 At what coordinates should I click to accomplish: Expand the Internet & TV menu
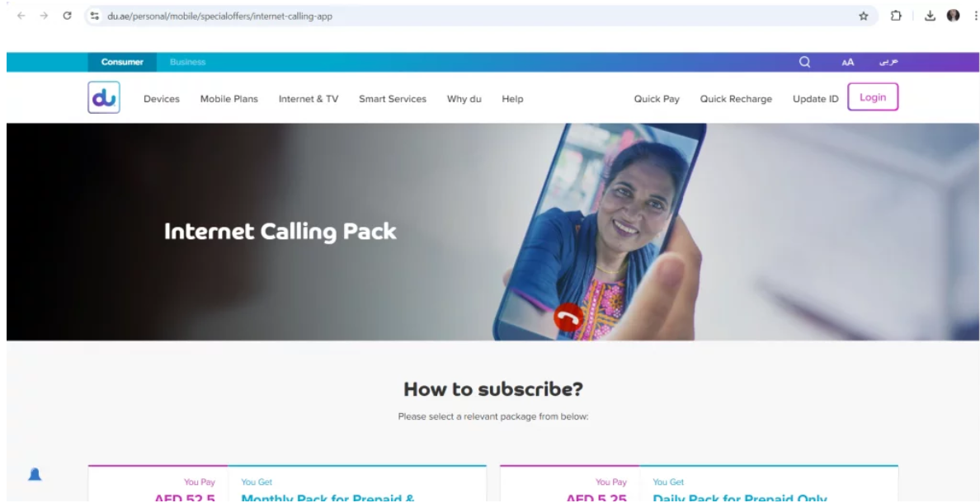(x=309, y=99)
